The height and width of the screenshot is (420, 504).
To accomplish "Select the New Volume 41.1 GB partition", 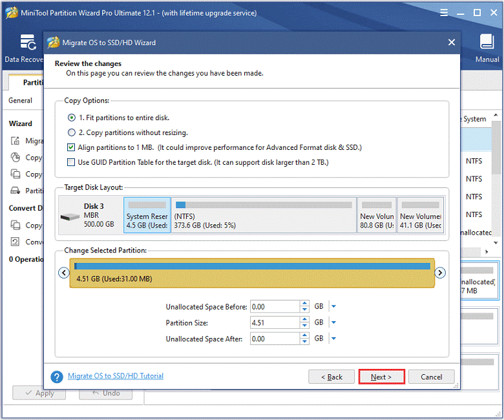I will click(421, 215).
